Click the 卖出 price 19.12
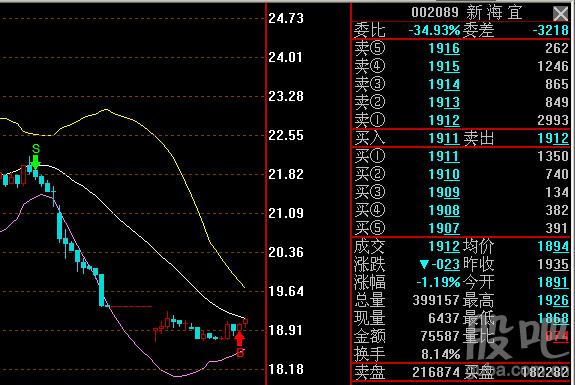575x385 pixels. 553,138
